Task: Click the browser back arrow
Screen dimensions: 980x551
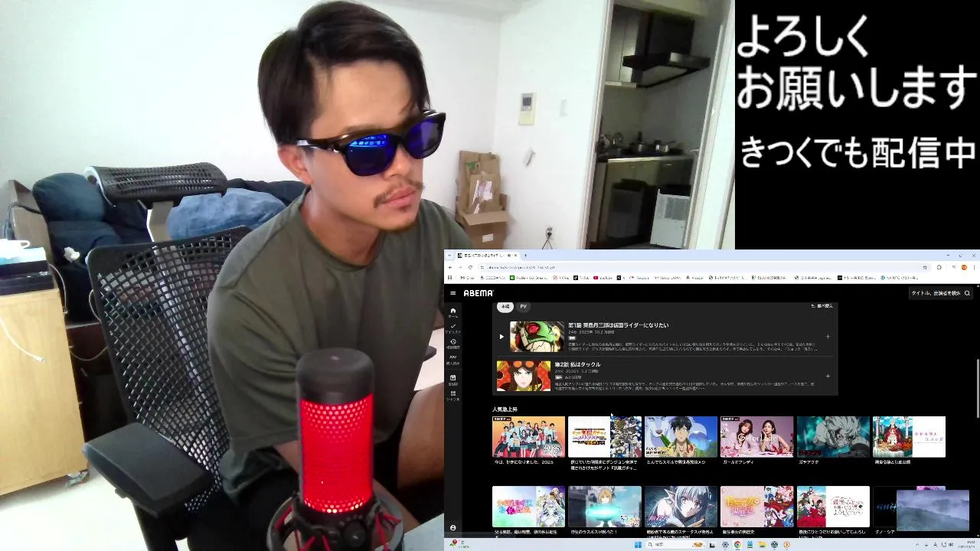Action: point(450,267)
